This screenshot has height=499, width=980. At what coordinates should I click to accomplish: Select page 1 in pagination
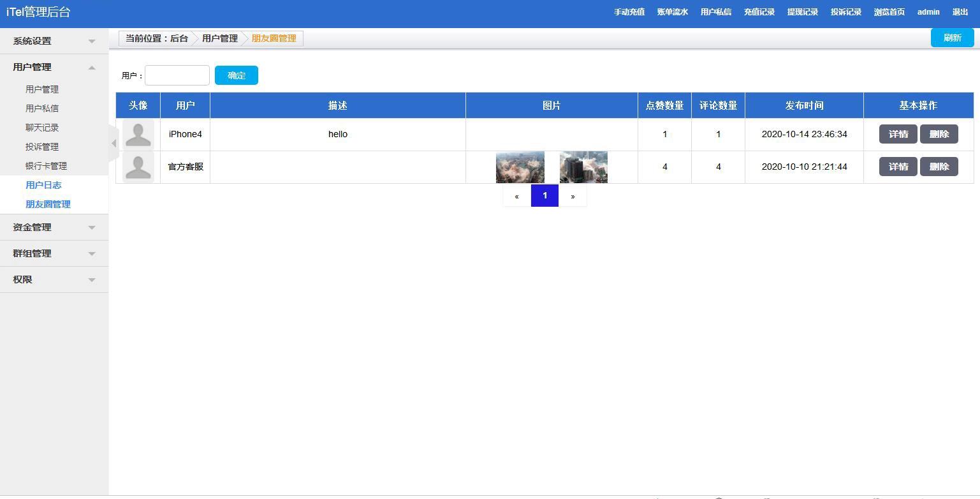click(x=545, y=196)
